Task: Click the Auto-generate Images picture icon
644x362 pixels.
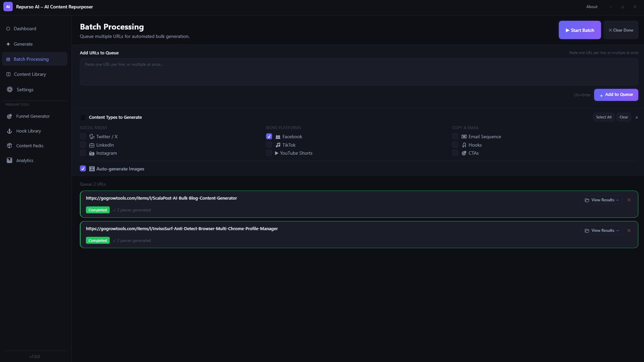Action: [x=92, y=169]
